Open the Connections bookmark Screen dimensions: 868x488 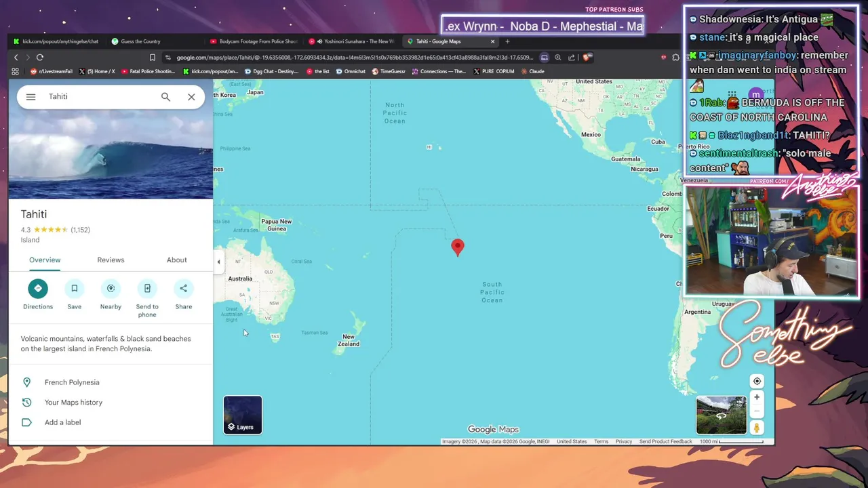pos(439,71)
